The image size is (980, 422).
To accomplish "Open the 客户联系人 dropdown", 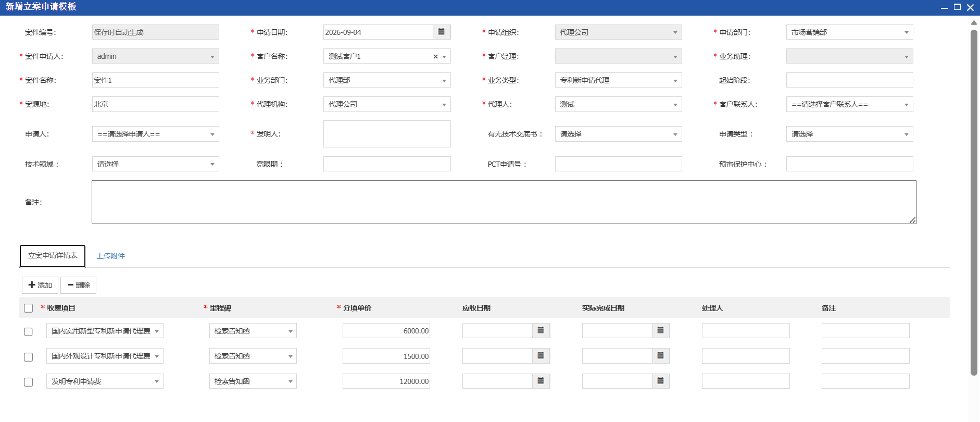I will (849, 104).
